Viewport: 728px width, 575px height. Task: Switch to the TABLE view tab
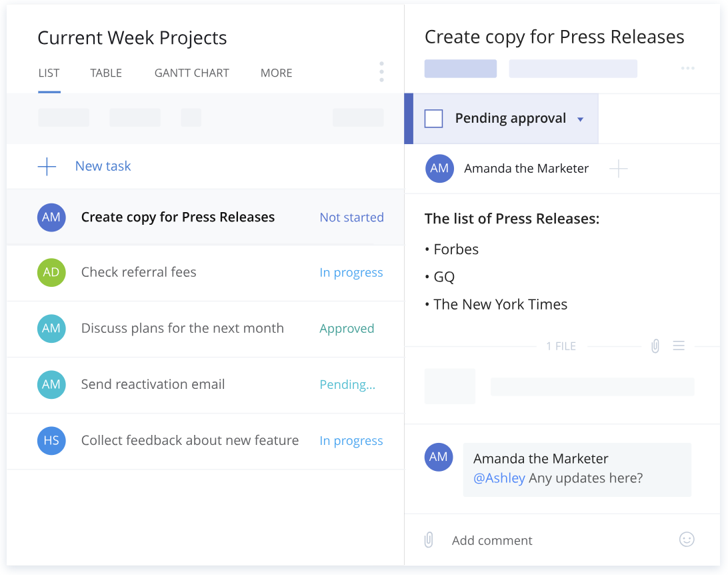106,73
